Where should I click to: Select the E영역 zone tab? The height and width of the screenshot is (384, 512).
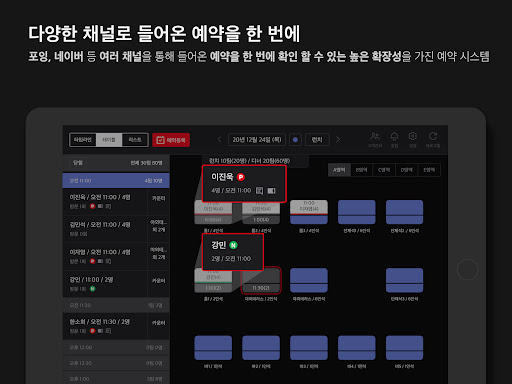point(429,170)
